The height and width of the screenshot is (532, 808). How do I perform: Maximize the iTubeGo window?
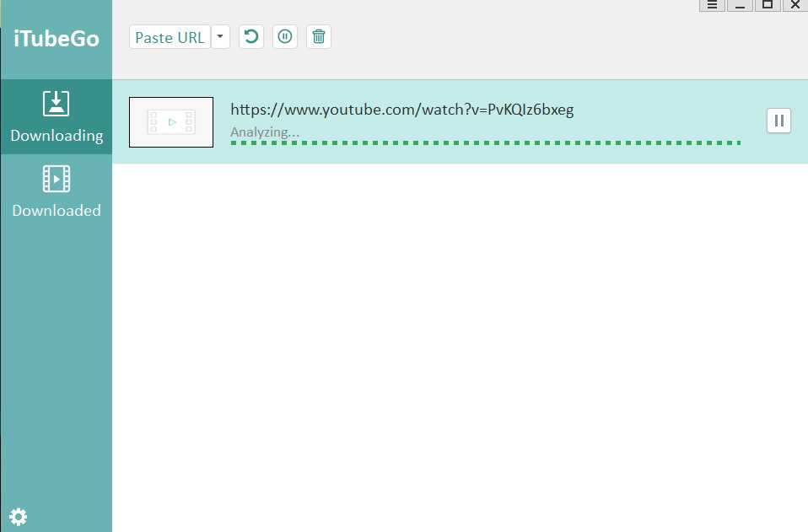tap(768, 5)
